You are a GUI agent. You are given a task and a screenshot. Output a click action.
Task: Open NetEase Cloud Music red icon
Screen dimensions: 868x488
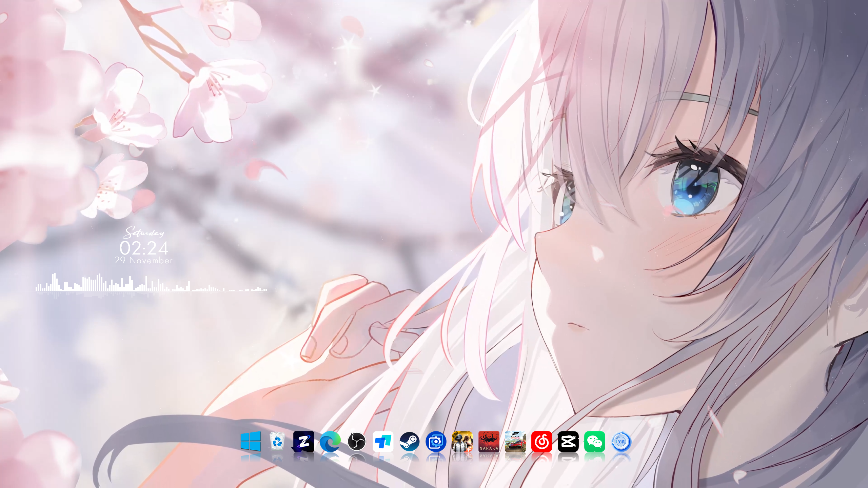[x=541, y=441]
